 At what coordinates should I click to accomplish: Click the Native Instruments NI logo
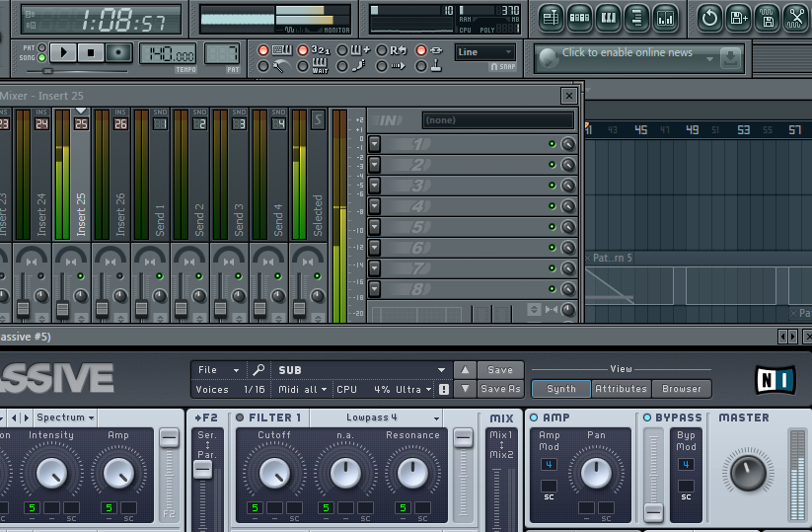pyautogui.click(x=775, y=380)
